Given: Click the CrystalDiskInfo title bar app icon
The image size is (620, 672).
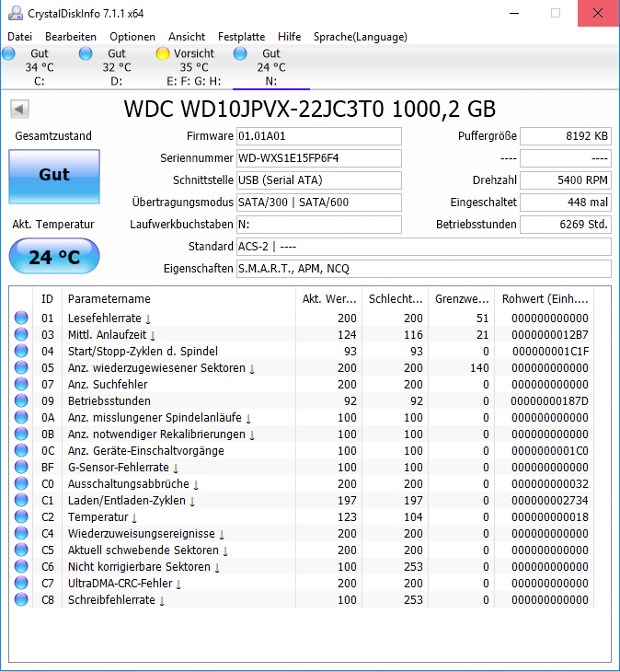Looking at the screenshot, I should click(x=16, y=13).
